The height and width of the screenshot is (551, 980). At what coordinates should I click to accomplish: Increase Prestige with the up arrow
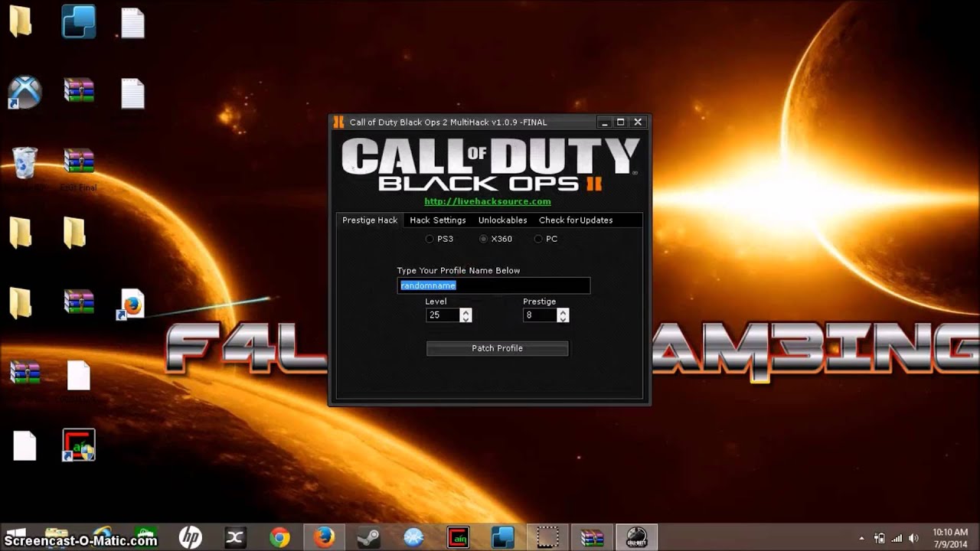click(563, 311)
